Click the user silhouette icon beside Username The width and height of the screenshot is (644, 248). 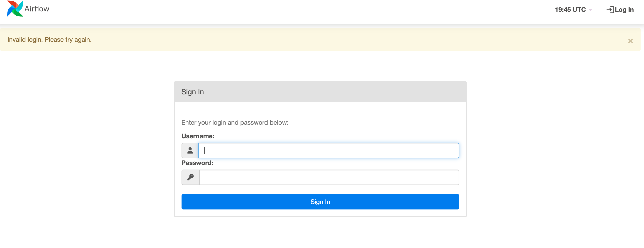tap(190, 151)
